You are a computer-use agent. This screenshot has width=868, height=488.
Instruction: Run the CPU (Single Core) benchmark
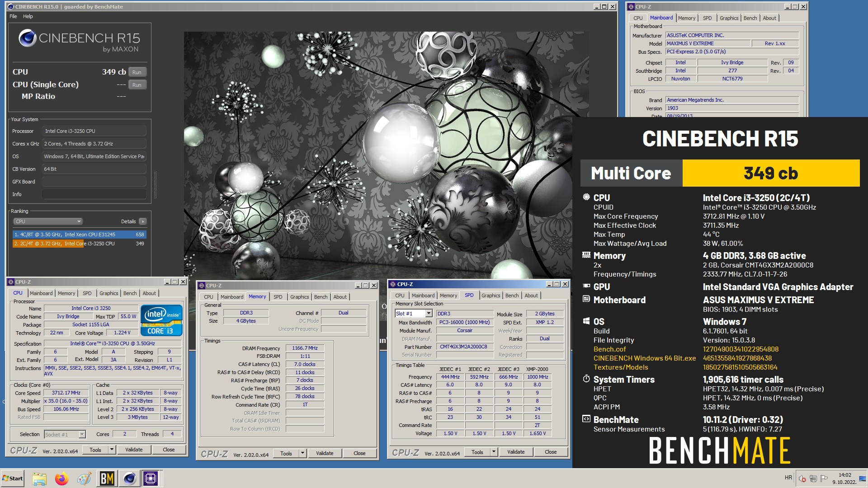[137, 85]
